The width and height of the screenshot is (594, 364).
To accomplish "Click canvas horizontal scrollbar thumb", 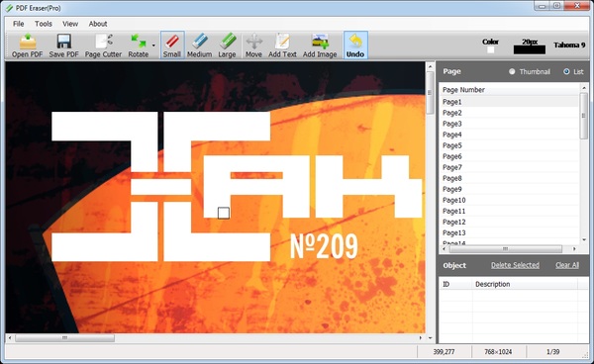I will [x=64, y=338].
